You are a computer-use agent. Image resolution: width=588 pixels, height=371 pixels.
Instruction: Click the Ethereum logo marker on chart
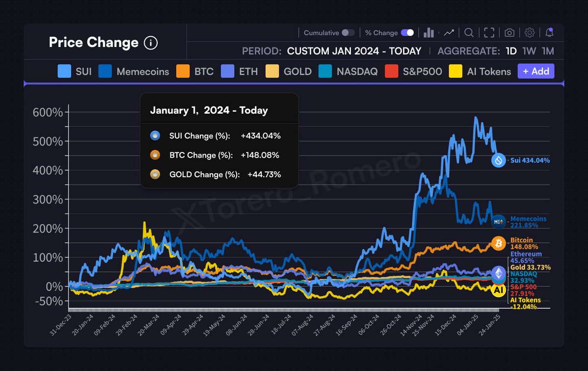coord(498,273)
